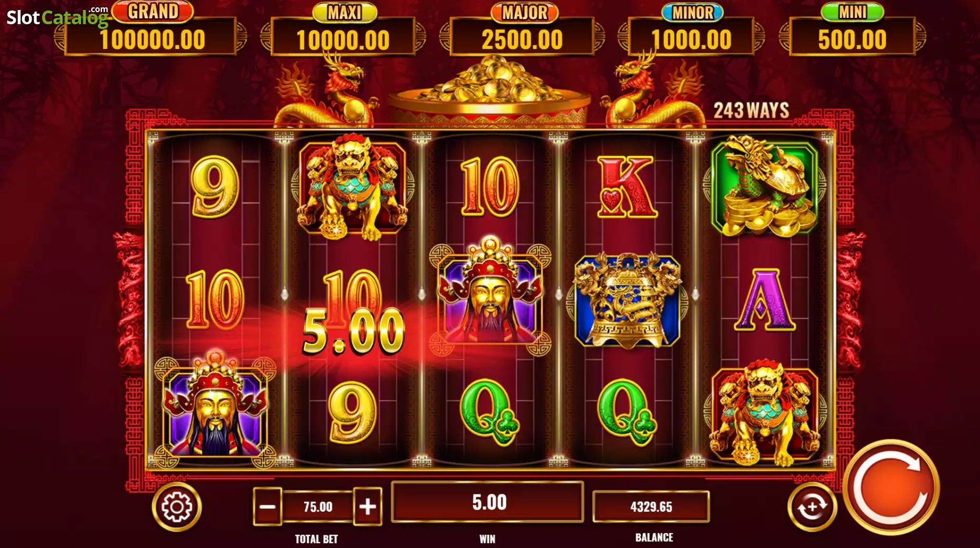
Task: Click the orange spin button
Action: point(891,487)
